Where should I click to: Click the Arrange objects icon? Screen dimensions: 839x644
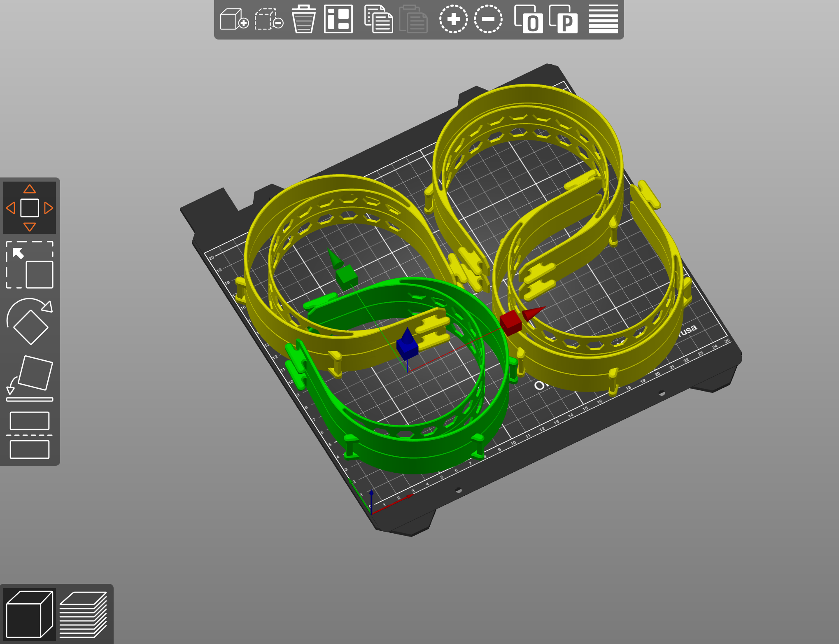click(338, 19)
